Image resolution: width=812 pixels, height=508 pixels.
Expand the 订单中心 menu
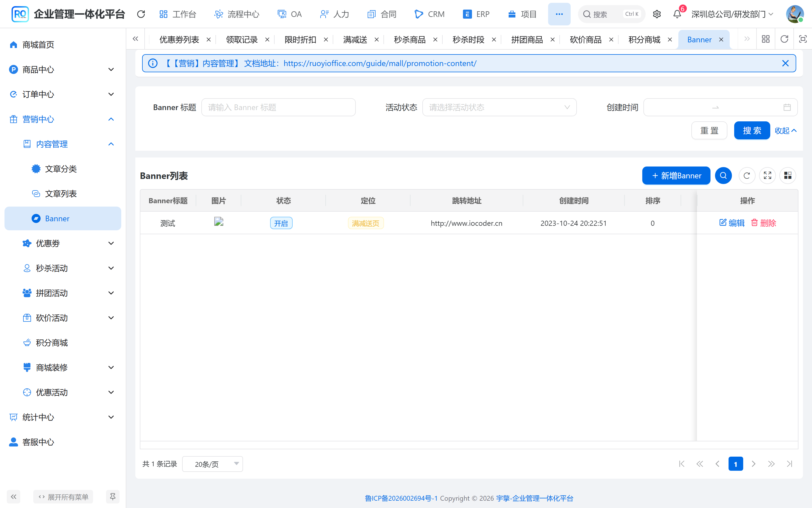point(63,95)
